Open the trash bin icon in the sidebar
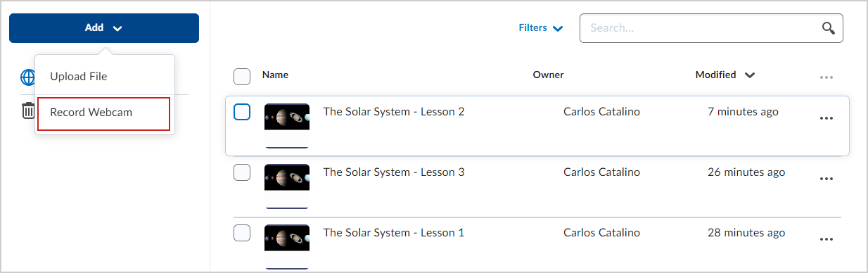This screenshot has height=273, width=868. (x=27, y=110)
